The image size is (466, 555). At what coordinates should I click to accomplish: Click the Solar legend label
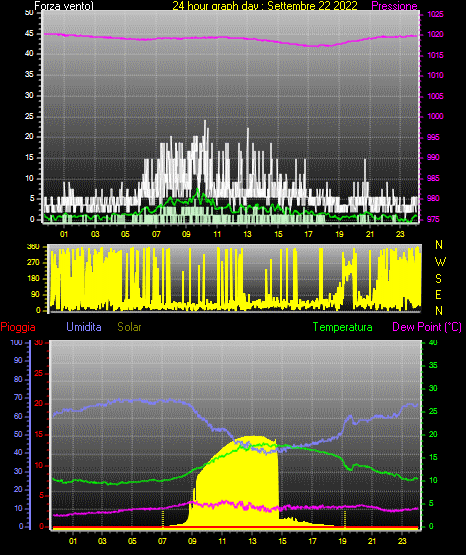130,327
